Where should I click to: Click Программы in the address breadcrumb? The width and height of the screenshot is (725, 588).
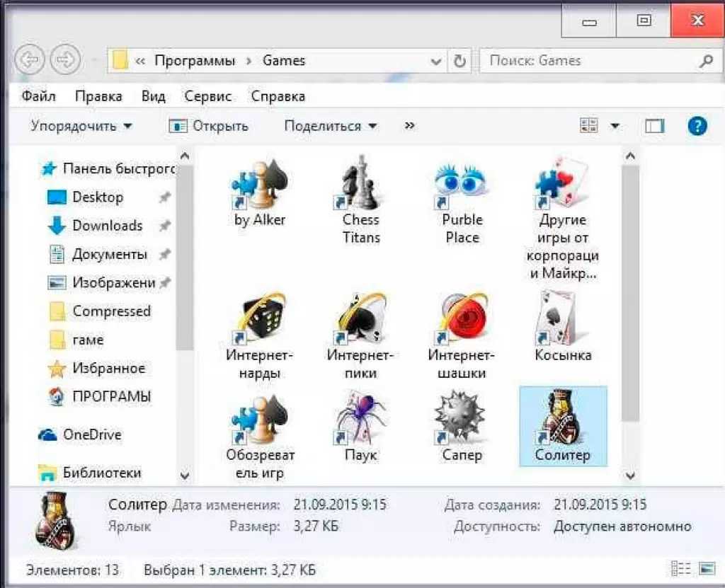[x=195, y=61]
